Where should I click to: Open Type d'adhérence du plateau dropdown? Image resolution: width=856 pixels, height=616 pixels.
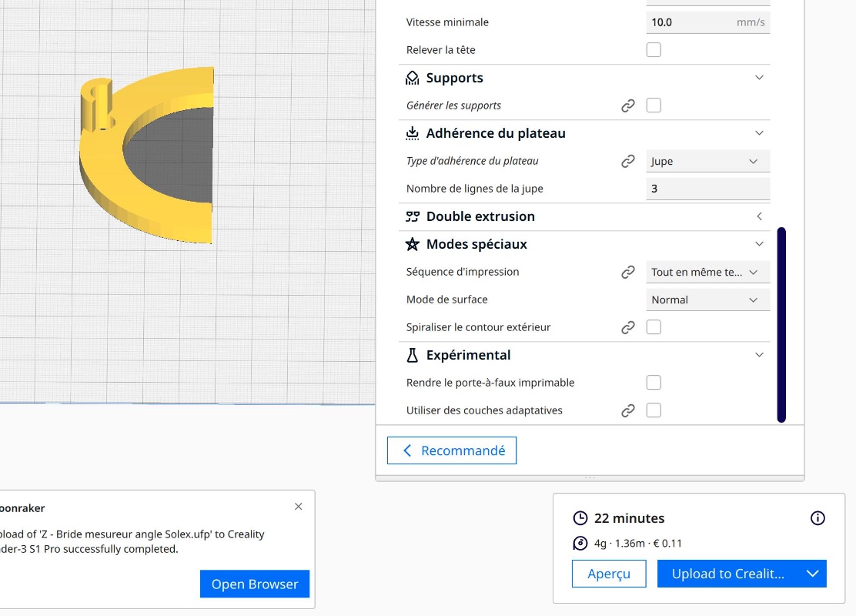point(707,161)
